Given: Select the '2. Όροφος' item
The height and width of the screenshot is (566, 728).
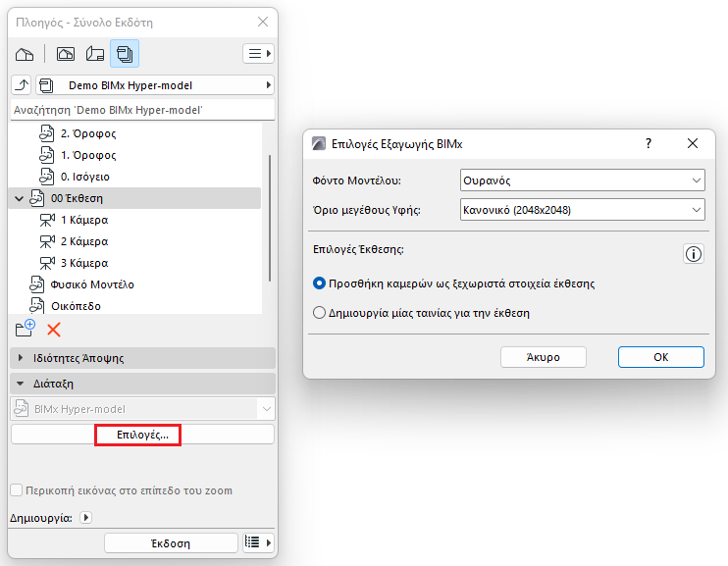Looking at the screenshot, I should point(88,133).
